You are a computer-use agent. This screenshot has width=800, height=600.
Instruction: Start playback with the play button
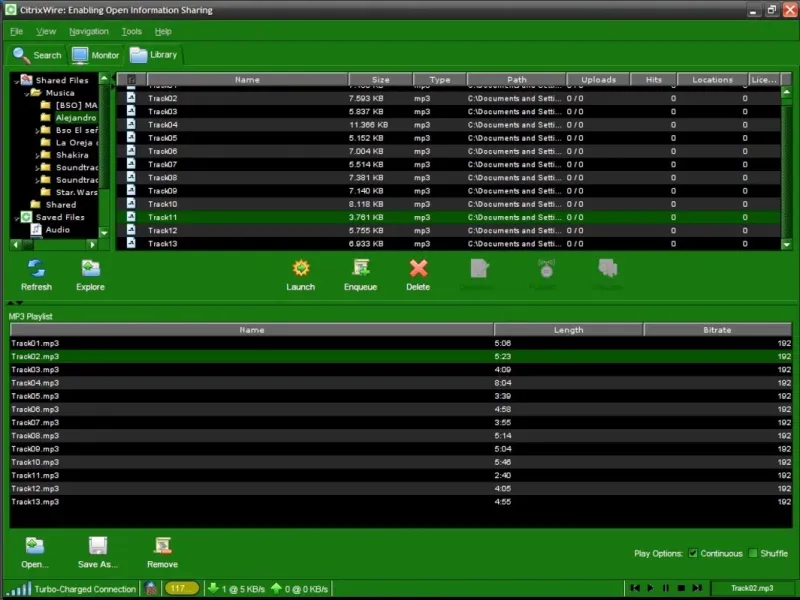[651, 588]
